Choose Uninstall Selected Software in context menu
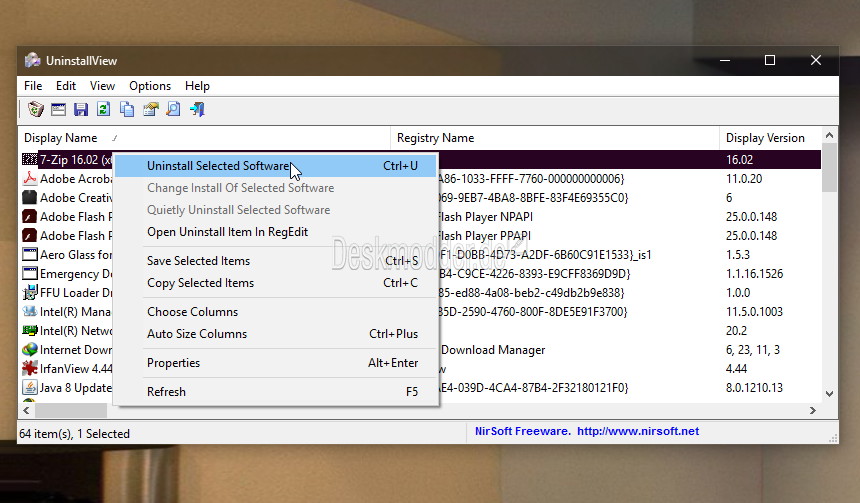This screenshot has height=503, width=860. coord(276,166)
